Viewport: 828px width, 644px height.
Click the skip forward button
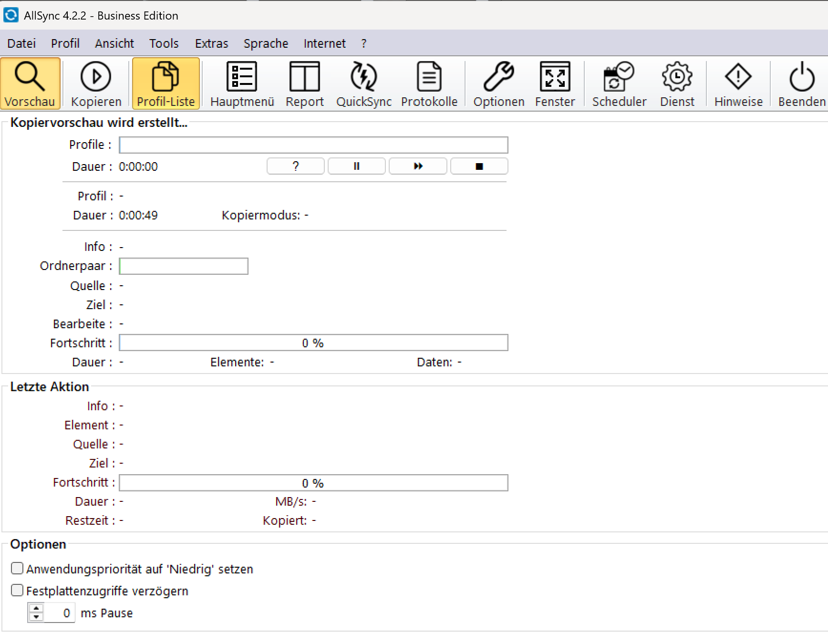(418, 166)
